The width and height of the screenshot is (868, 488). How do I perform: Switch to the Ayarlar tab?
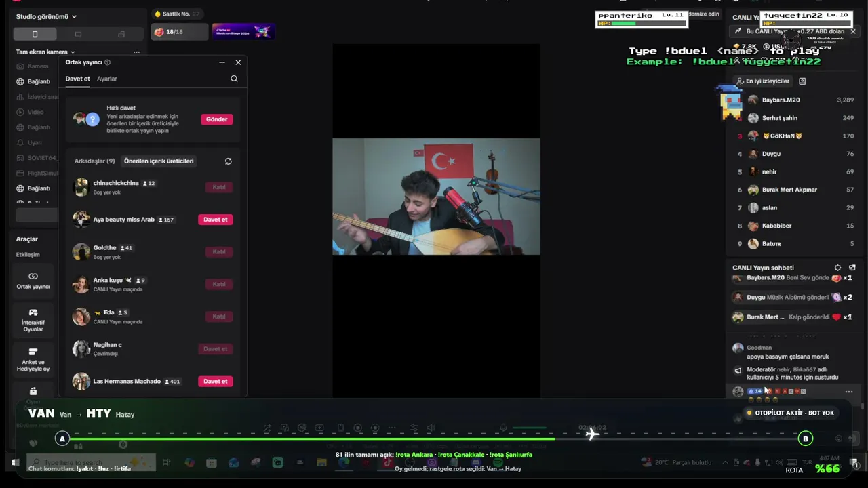[107, 79]
